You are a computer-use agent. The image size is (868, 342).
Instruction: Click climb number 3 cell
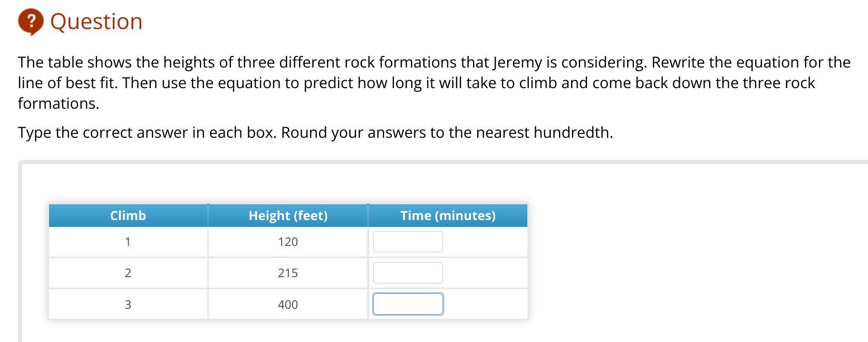click(128, 305)
